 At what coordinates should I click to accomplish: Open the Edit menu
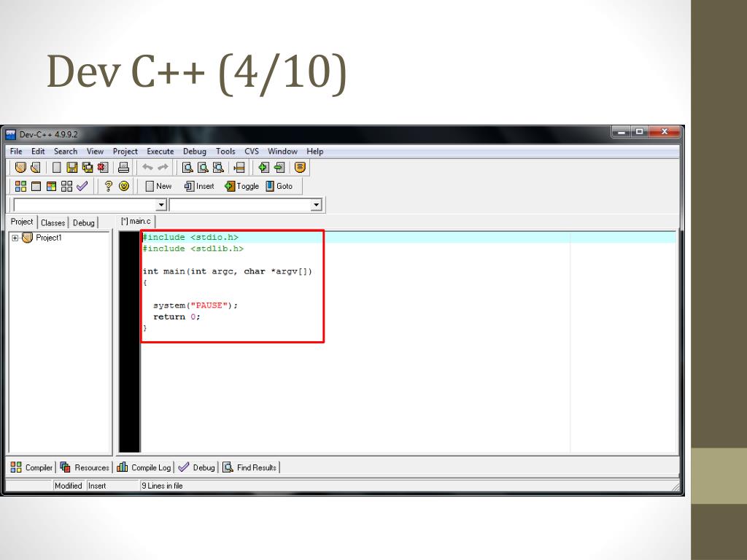click(x=38, y=152)
